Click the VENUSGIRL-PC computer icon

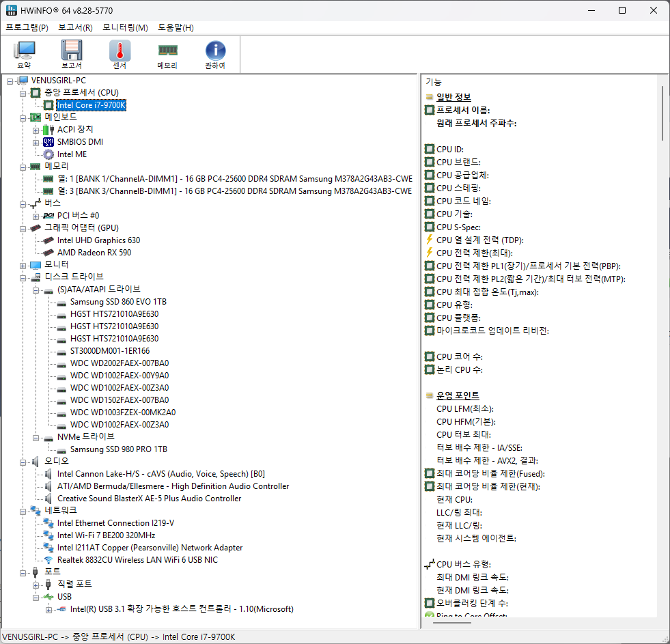(23, 81)
